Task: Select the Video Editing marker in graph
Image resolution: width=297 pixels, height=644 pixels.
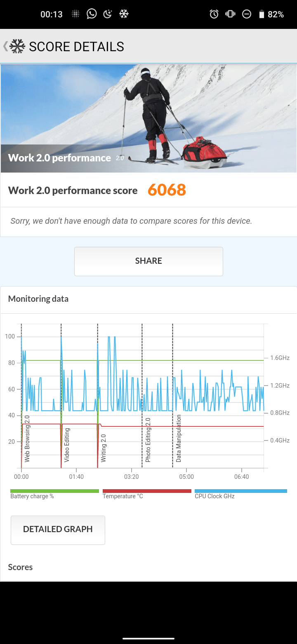Action: [67, 445]
